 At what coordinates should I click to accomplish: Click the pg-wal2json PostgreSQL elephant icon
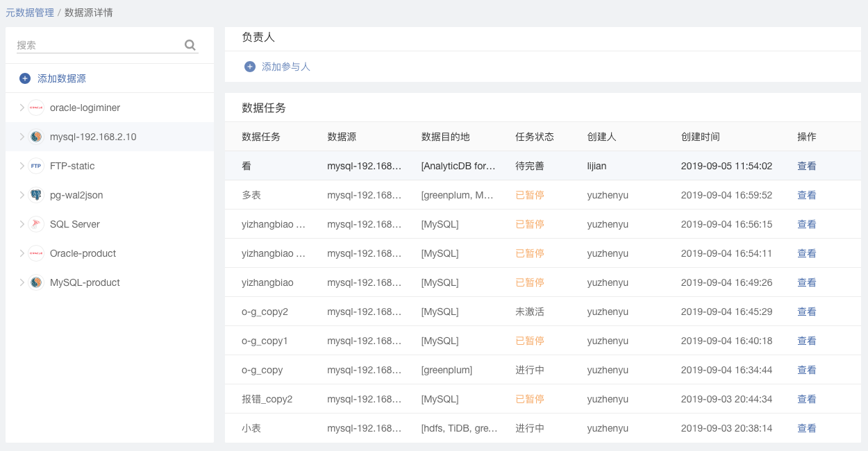[36, 195]
